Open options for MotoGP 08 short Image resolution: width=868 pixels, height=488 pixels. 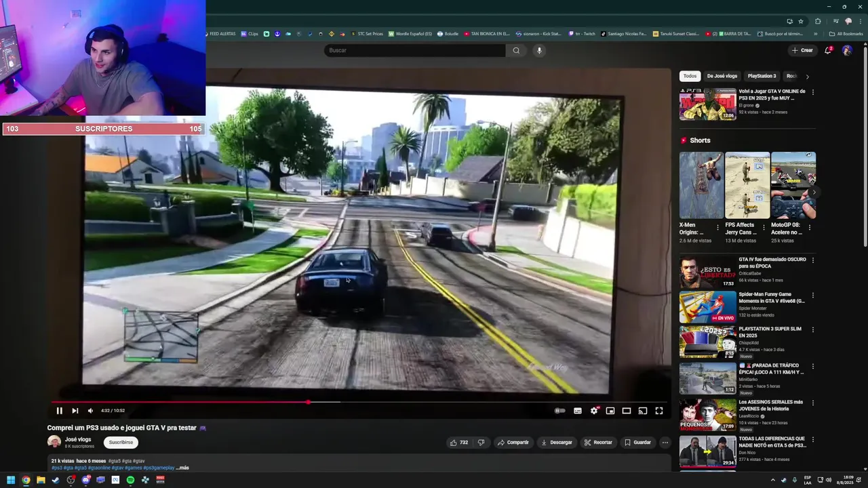pyautogui.click(x=810, y=228)
